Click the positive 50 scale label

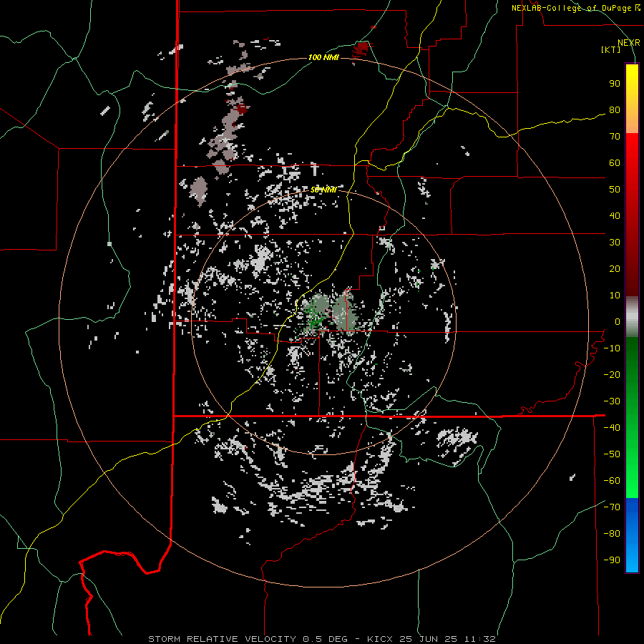[x=615, y=190]
